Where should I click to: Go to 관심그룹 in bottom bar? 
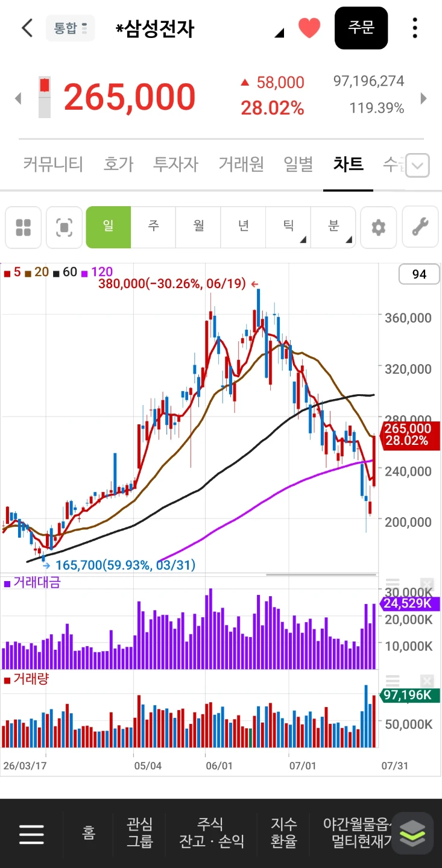[x=139, y=833]
